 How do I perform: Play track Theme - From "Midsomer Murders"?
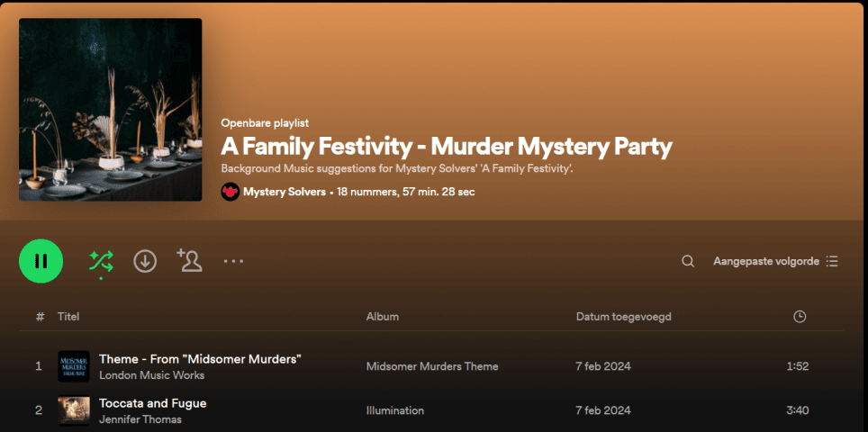[x=200, y=359]
